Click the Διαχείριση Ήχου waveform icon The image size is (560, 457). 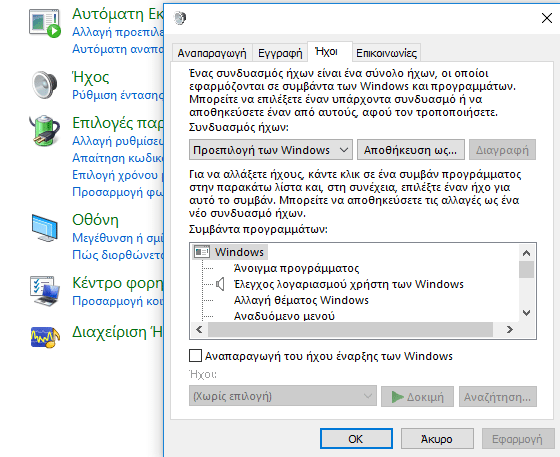pos(45,337)
